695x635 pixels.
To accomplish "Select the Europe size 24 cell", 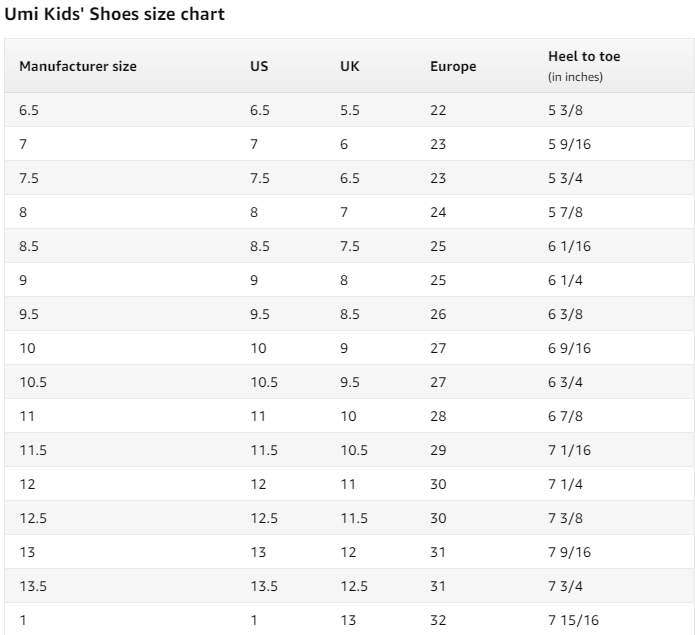I will point(438,212).
